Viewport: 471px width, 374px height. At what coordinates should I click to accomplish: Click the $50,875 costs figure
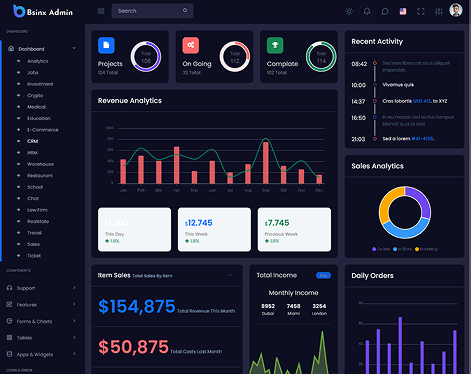pyautogui.click(x=133, y=347)
